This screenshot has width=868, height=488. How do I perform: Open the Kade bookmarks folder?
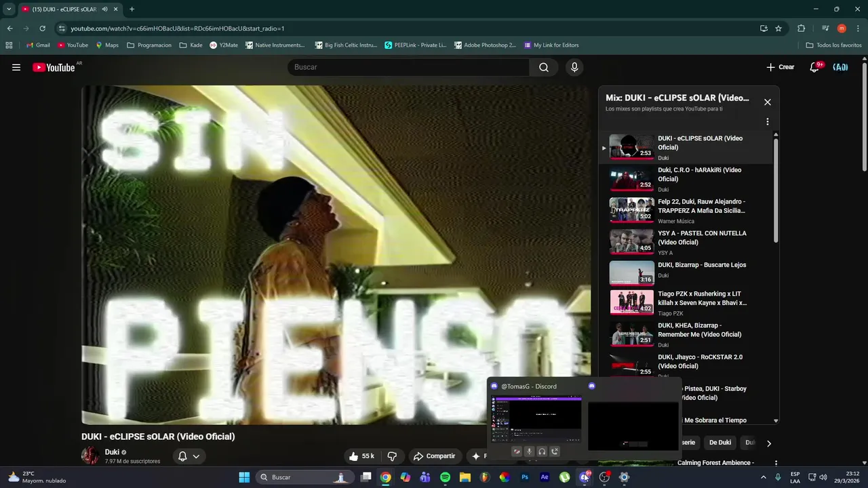coord(191,45)
